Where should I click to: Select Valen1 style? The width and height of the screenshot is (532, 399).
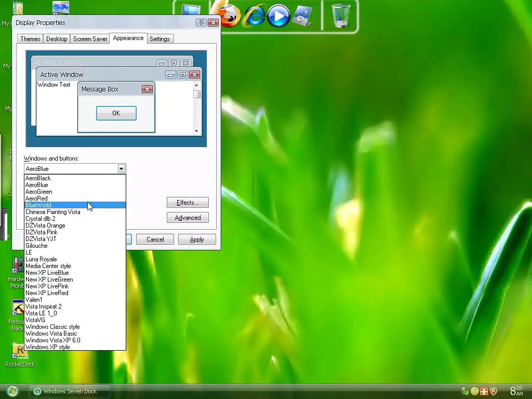(75, 300)
